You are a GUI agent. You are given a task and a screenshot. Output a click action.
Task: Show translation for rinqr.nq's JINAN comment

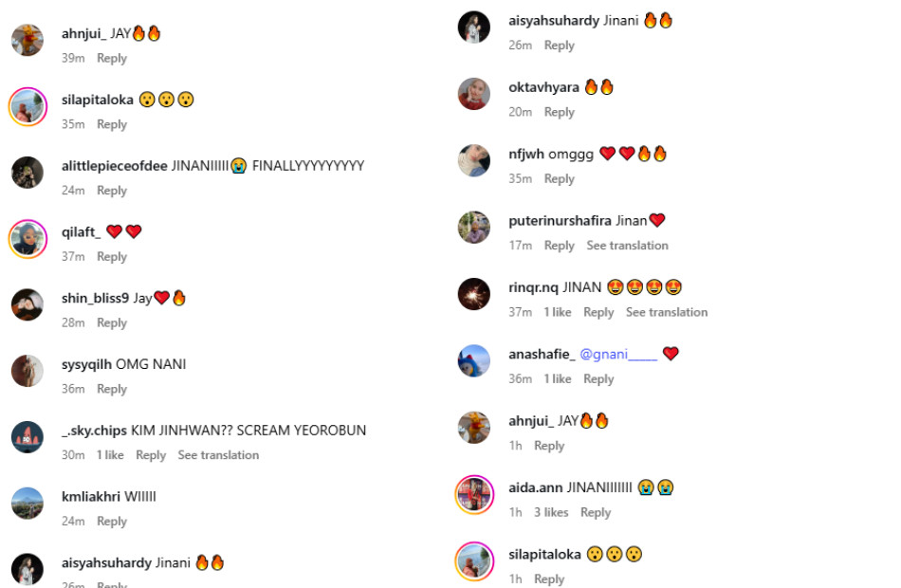[x=667, y=312]
